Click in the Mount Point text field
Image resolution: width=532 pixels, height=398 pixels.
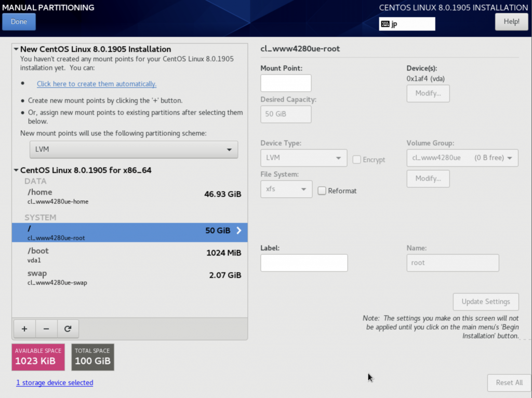pos(286,83)
